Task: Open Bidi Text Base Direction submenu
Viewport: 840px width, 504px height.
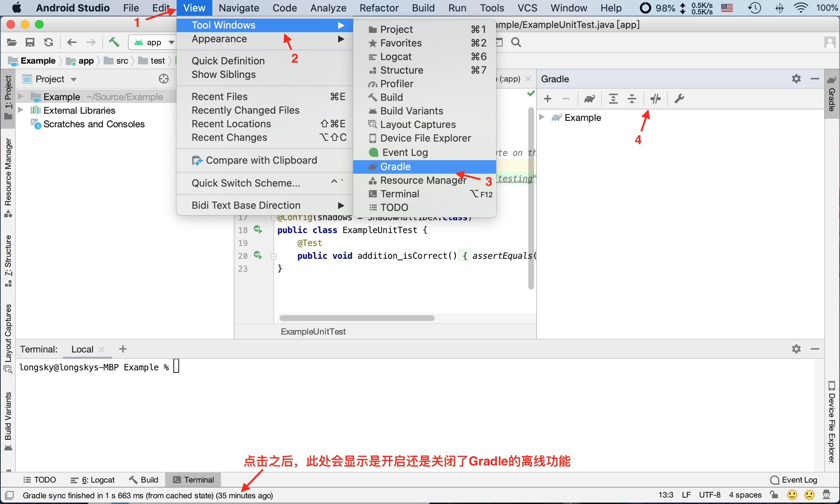Action: pos(265,205)
